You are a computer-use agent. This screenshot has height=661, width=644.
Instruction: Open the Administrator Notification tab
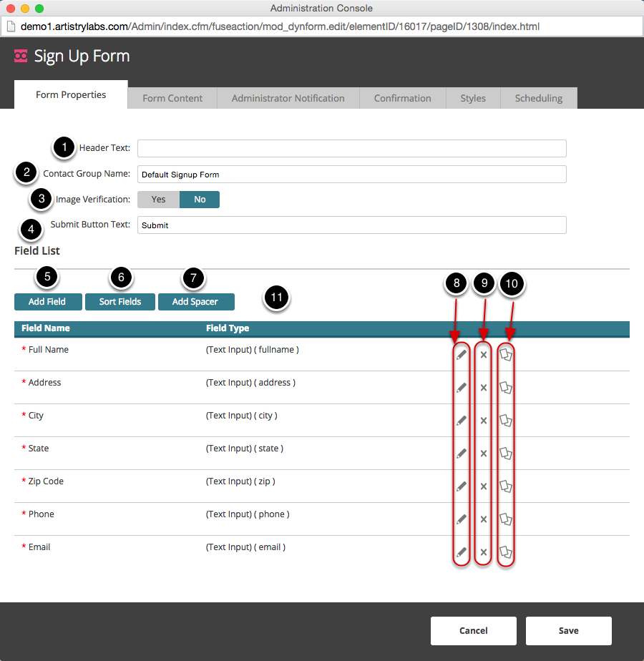288,98
